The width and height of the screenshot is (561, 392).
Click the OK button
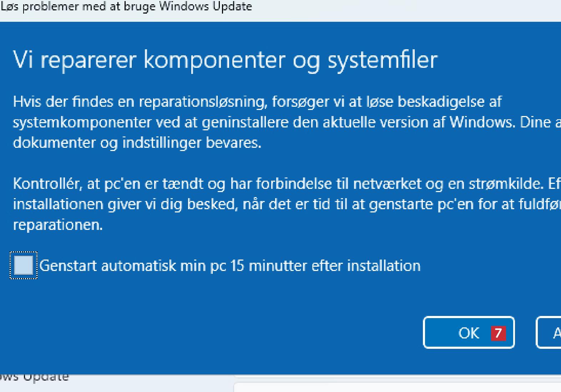click(468, 333)
